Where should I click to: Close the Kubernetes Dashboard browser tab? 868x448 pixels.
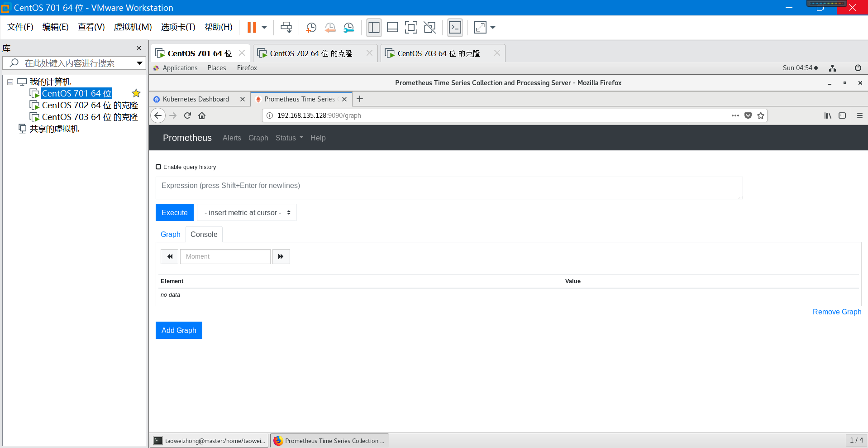pos(243,99)
